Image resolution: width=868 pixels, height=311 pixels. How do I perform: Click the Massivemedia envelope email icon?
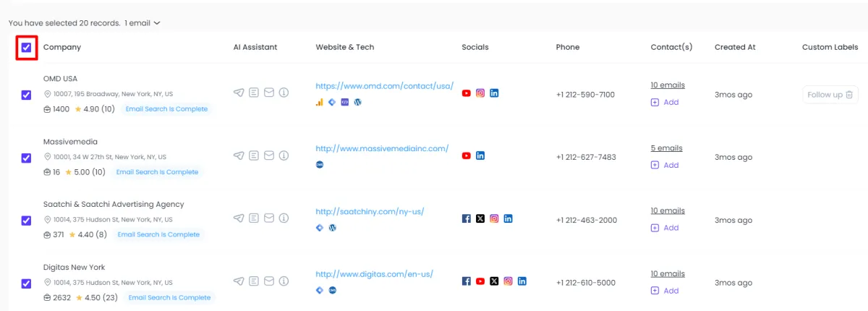pos(269,155)
